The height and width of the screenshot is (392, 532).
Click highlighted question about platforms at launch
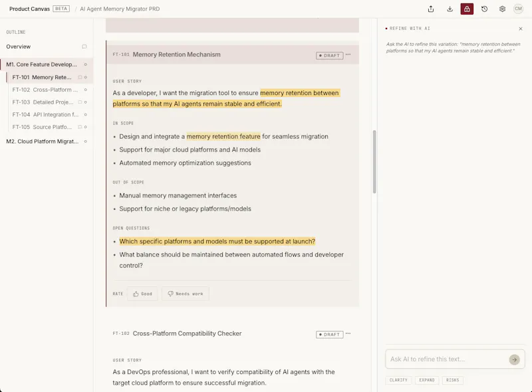tap(217, 241)
